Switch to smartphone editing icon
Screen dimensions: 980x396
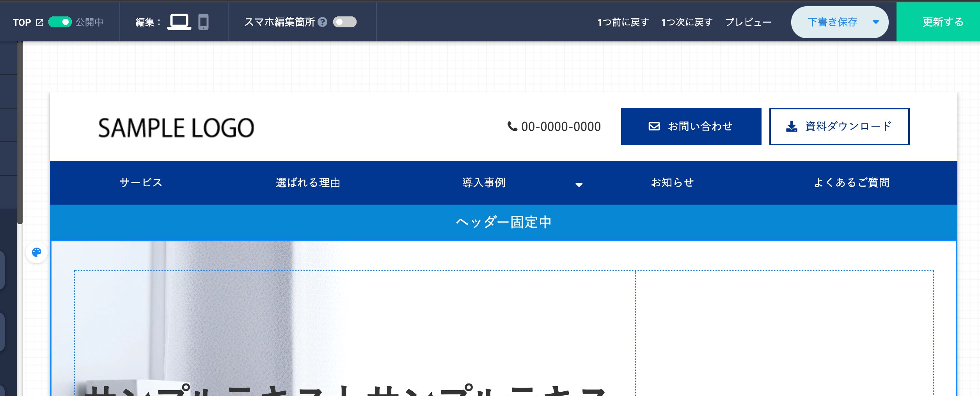(x=203, y=22)
